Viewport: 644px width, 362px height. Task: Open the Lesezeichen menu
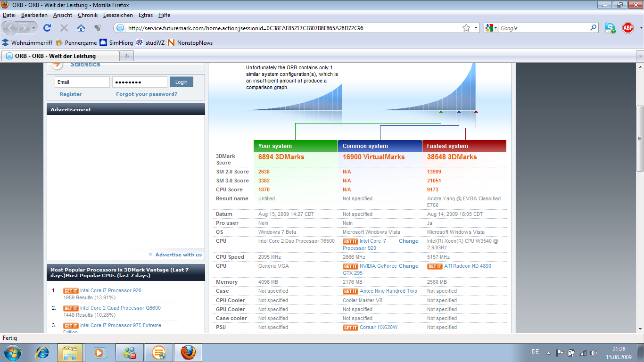click(x=118, y=15)
